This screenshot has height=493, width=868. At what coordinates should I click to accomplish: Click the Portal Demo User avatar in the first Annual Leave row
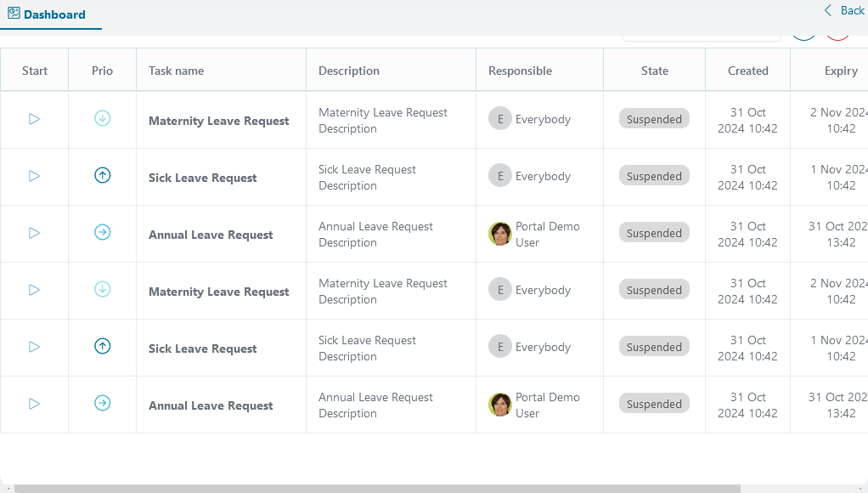click(x=500, y=234)
